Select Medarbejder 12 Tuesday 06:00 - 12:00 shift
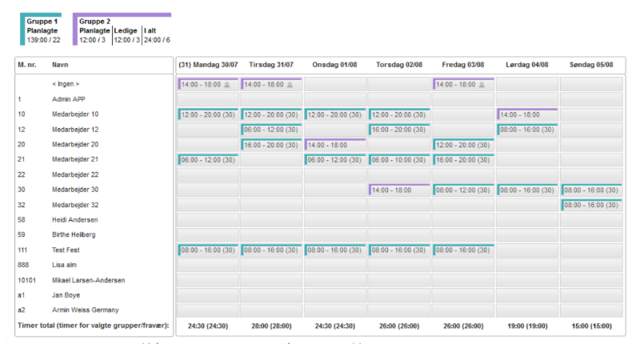The height and width of the screenshot is (344, 644). [271, 130]
